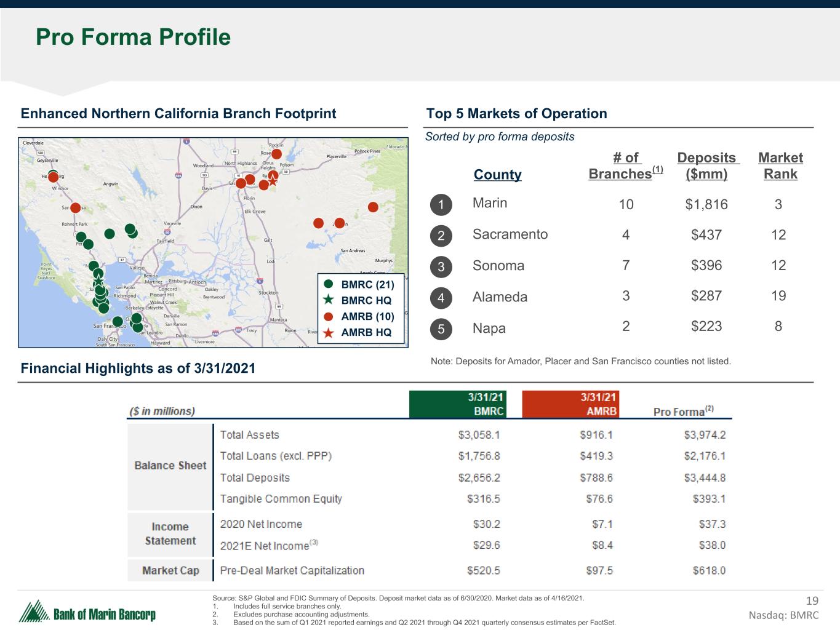Screen dimensions: 840x630
Task: Click the number 1 circle beside Marin
Action: click(441, 204)
